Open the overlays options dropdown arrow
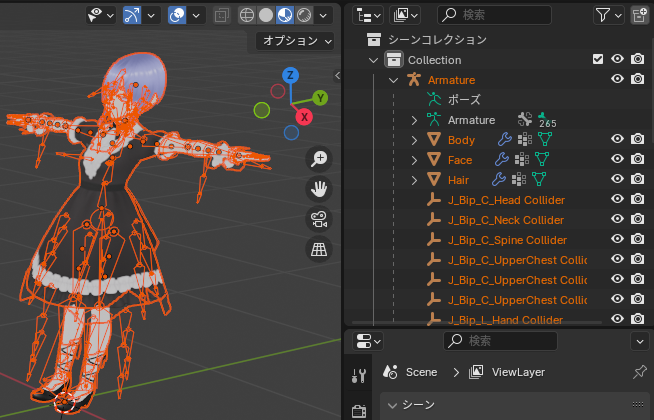This screenshot has width=654, height=420. 196,15
